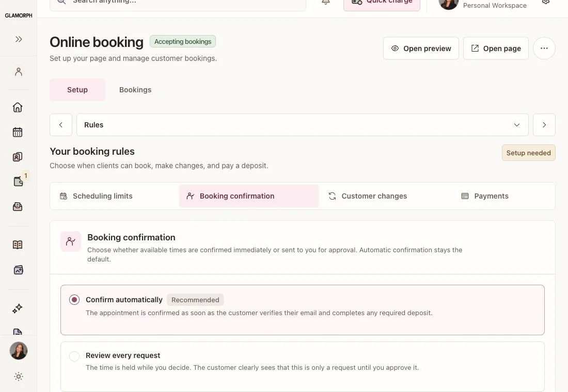Click the Your booking rules heading
Image resolution: width=568 pixels, height=392 pixels.
point(92,151)
